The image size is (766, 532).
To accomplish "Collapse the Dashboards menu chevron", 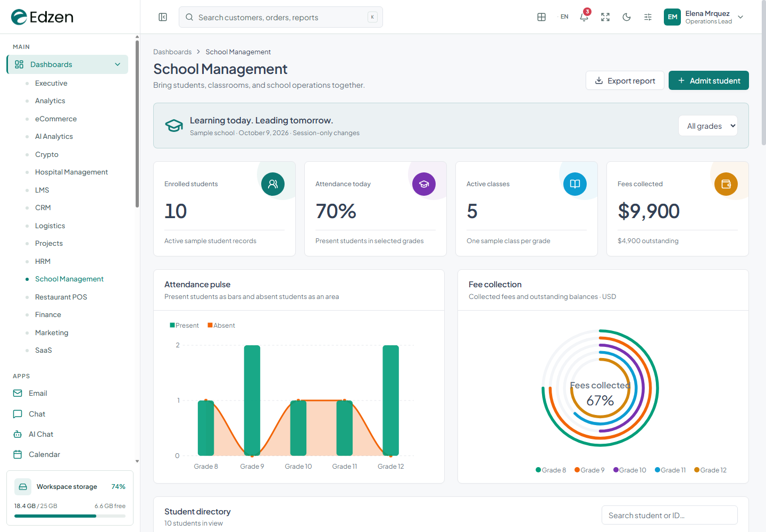I will [x=118, y=64].
